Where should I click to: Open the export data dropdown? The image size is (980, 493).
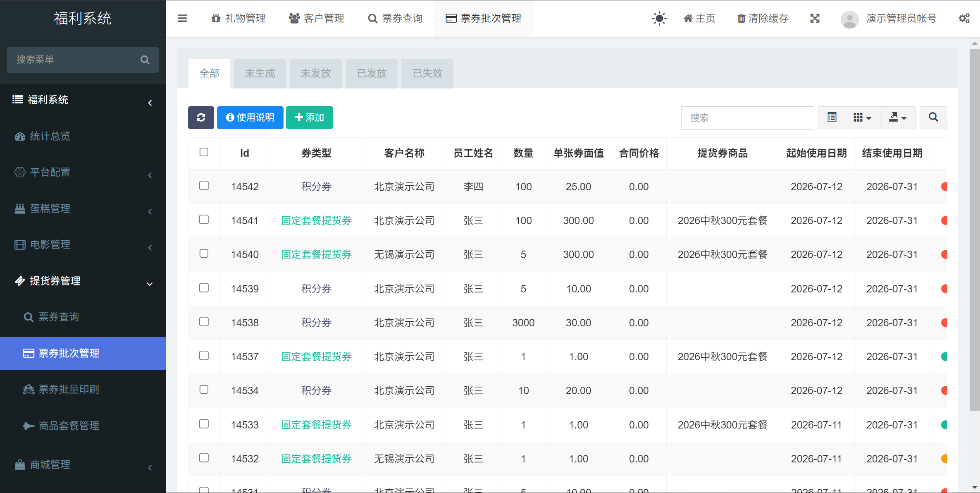click(x=898, y=117)
